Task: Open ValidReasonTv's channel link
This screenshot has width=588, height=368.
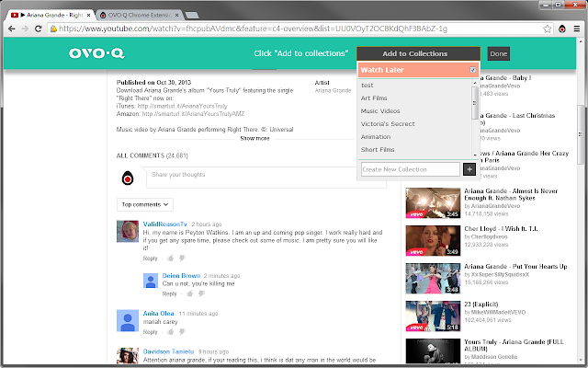Action: click(x=164, y=224)
